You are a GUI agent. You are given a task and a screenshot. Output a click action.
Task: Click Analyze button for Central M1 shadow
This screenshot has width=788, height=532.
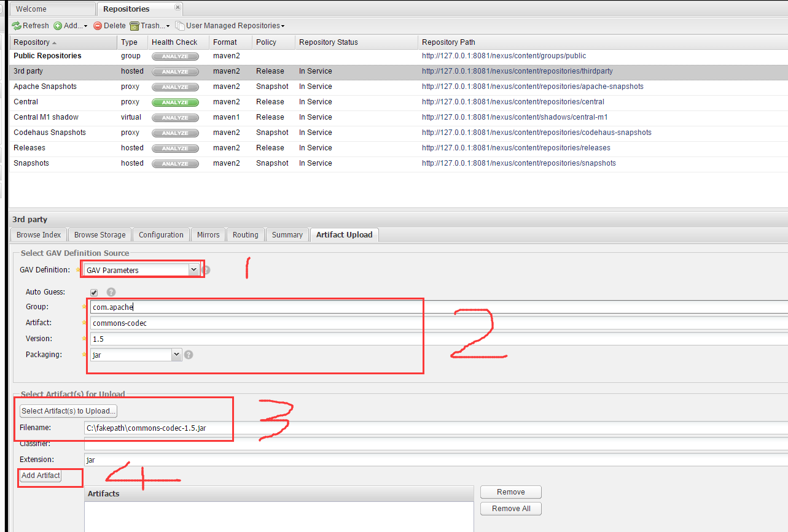(x=175, y=118)
